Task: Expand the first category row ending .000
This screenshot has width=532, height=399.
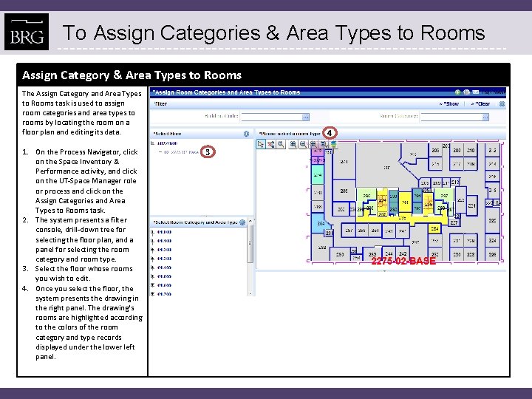Action: tap(153, 232)
